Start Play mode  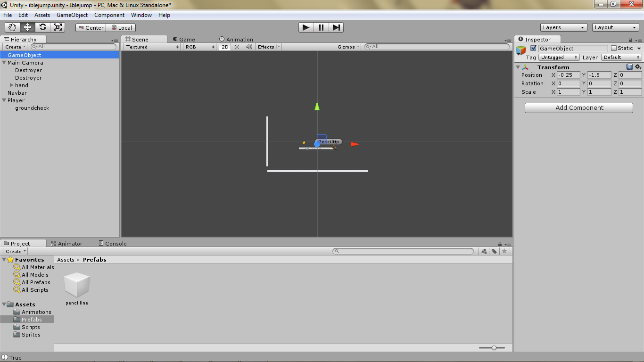[306, 27]
